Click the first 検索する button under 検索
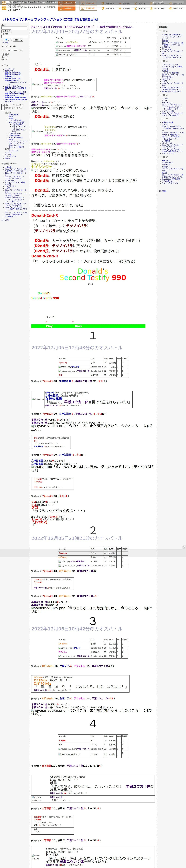186x868 pixels. [6, 31]
